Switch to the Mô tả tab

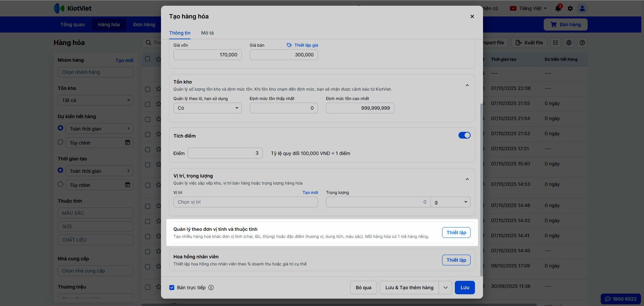[207, 33]
